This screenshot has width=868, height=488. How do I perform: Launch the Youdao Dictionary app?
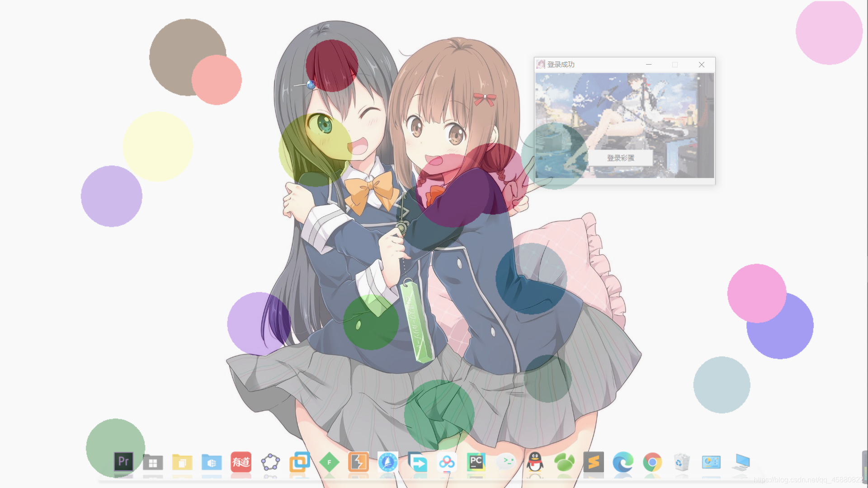tap(241, 463)
